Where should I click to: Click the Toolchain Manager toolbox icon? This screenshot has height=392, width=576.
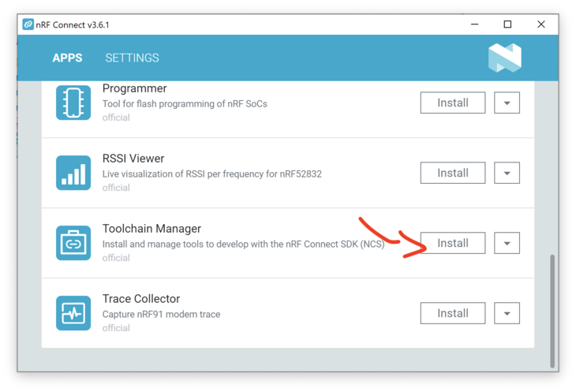click(x=73, y=243)
